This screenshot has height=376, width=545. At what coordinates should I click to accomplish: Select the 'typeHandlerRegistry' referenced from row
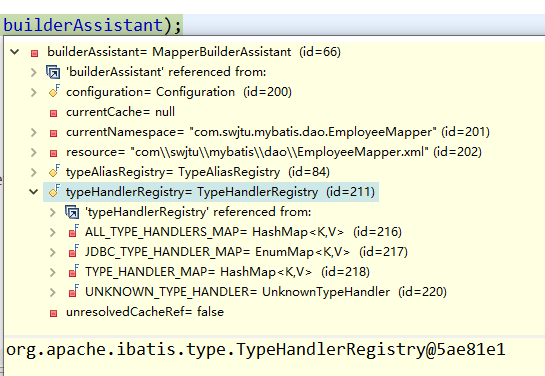point(198,212)
